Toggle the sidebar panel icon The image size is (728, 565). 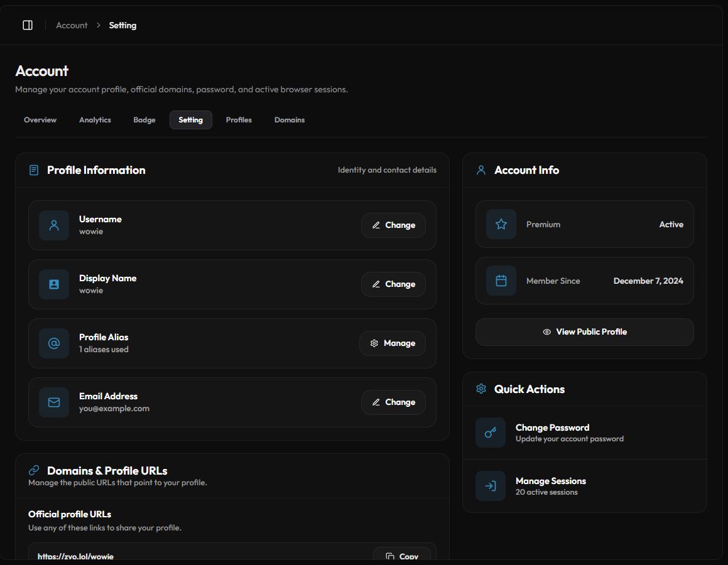coord(28,25)
